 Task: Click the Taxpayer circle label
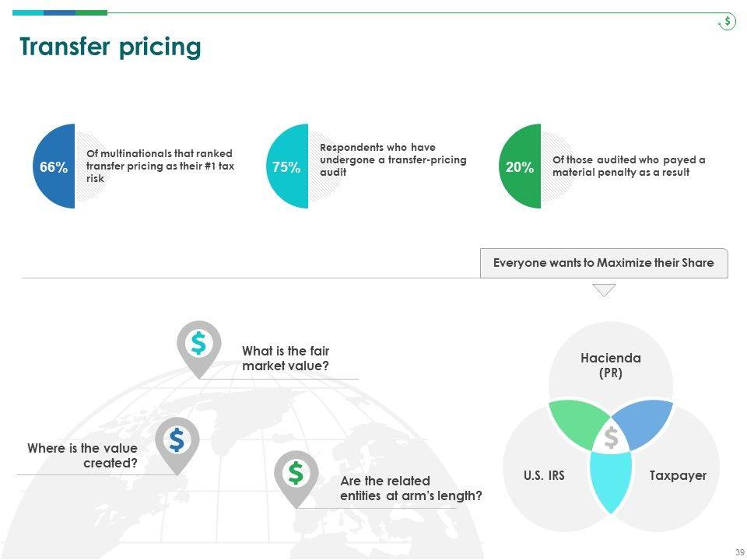pyautogui.click(x=678, y=475)
